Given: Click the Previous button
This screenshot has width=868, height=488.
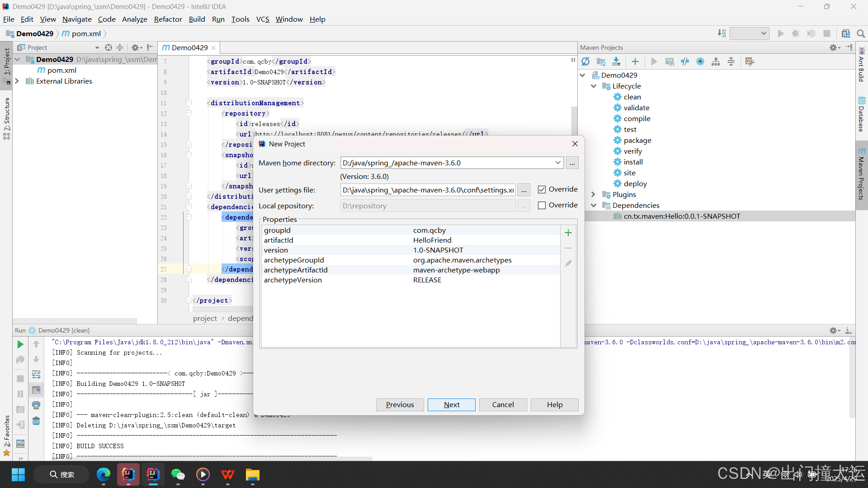Looking at the screenshot, I should [400, 404].
